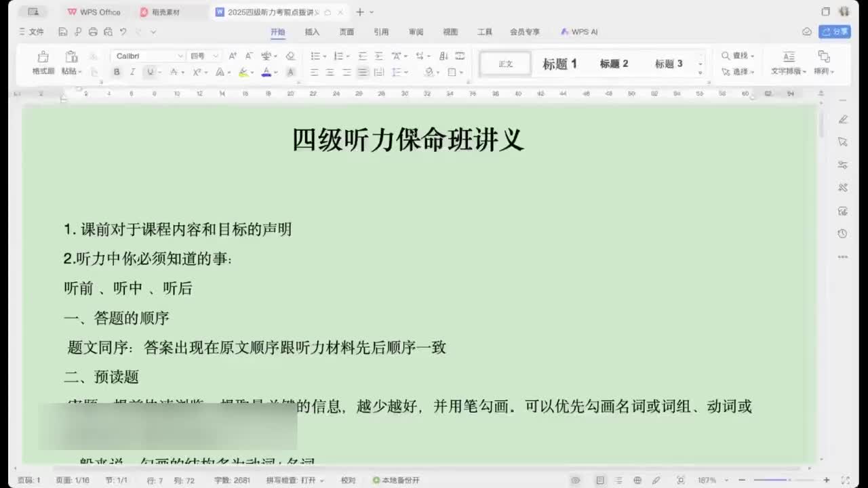Viewport: 868px width, 488px height.
Task: Increase font size with the A+ icon
Action: point(233,56)
